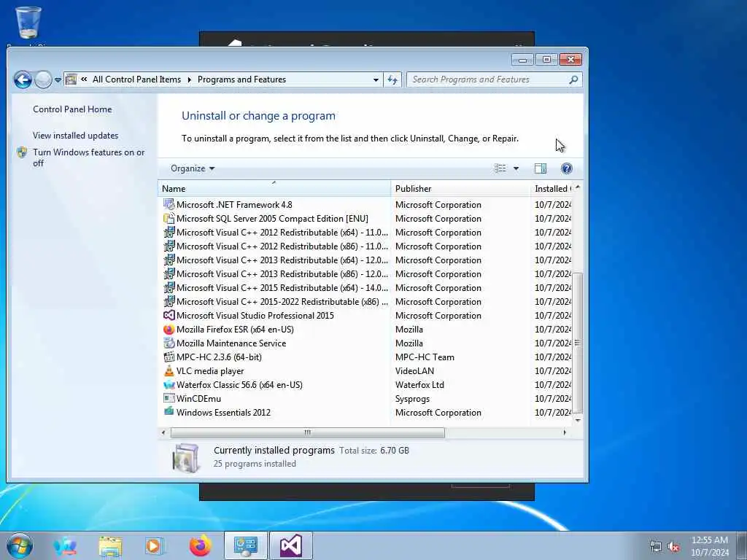Click the network tray icon

pyautogui.click(x=656, y=547)
